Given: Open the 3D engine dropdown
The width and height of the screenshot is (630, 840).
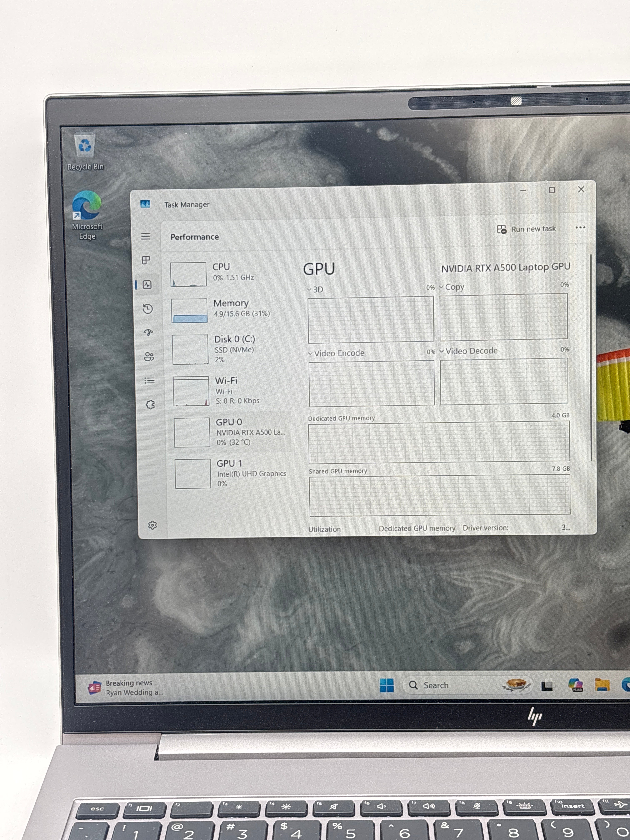Looking at the screenshot, I should pyautogui.click(x=315, y=290).
